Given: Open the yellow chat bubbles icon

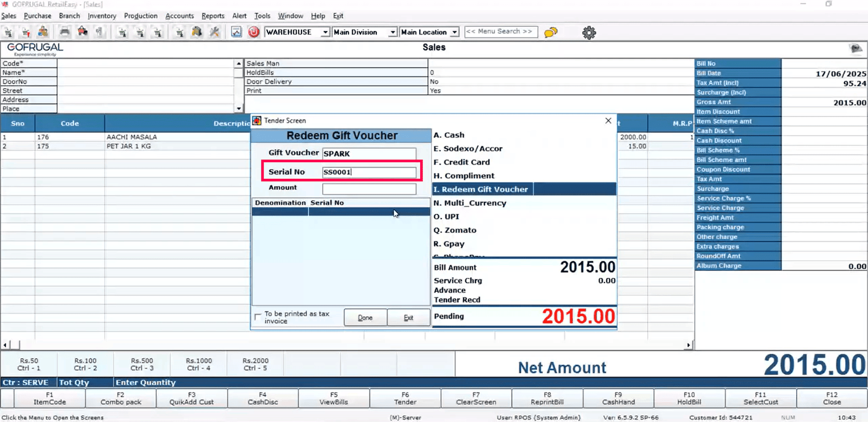Looking at the screenshot, I should pyautogui.click(x=551, y=32).
